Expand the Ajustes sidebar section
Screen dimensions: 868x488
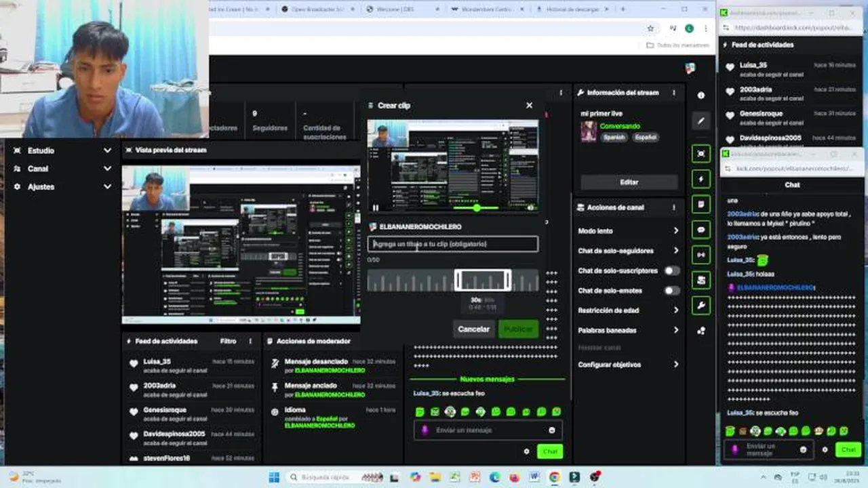tap(61, 186)
